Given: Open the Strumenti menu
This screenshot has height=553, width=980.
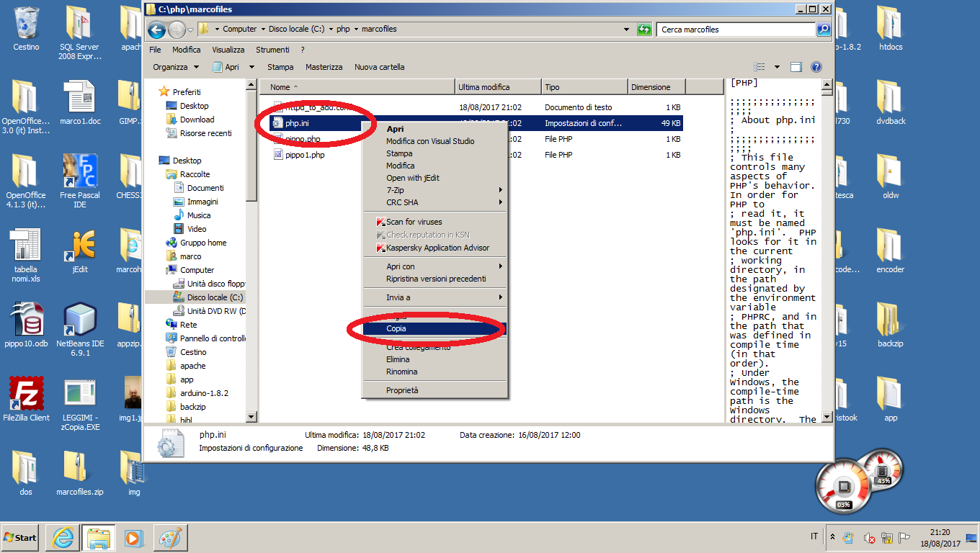Looking at the screenshot, I should pyautogui.click(x=272, y=50).
